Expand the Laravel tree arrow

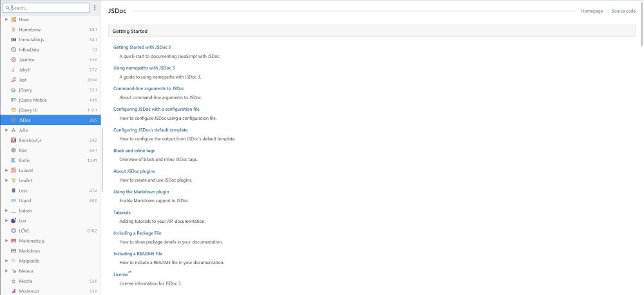(6, 170)
